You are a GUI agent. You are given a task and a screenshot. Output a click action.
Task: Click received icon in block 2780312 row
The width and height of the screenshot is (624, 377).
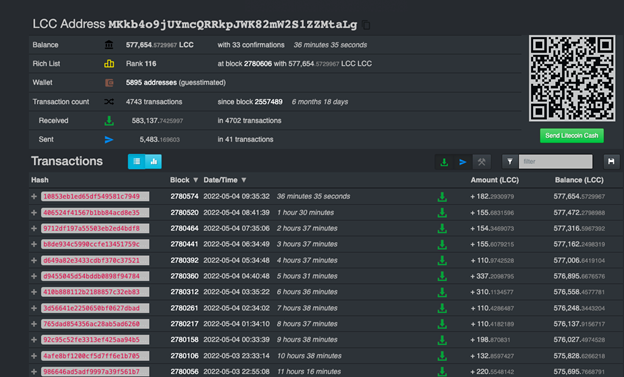442,292
